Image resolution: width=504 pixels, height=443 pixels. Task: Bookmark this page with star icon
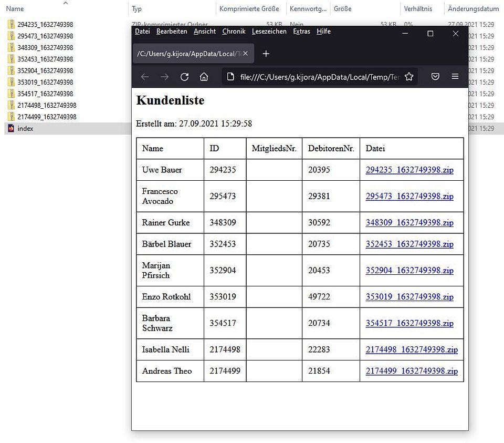click(x=409, y=77)
